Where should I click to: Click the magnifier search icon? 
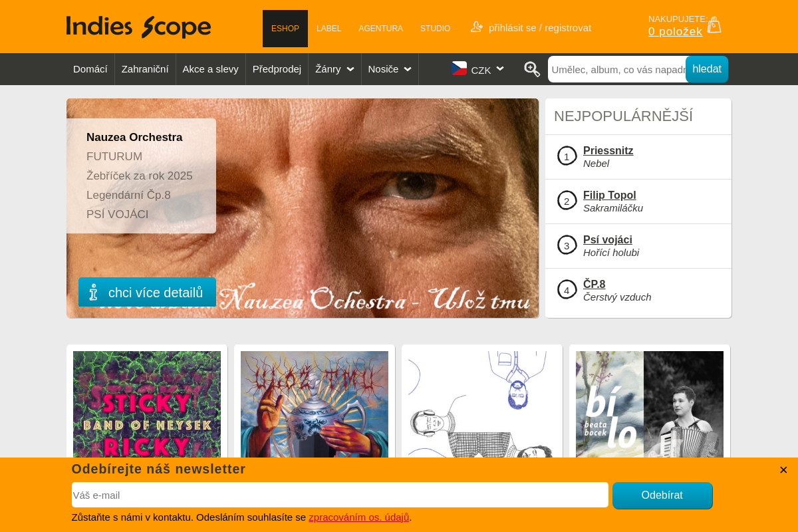[x=532, y=69]
